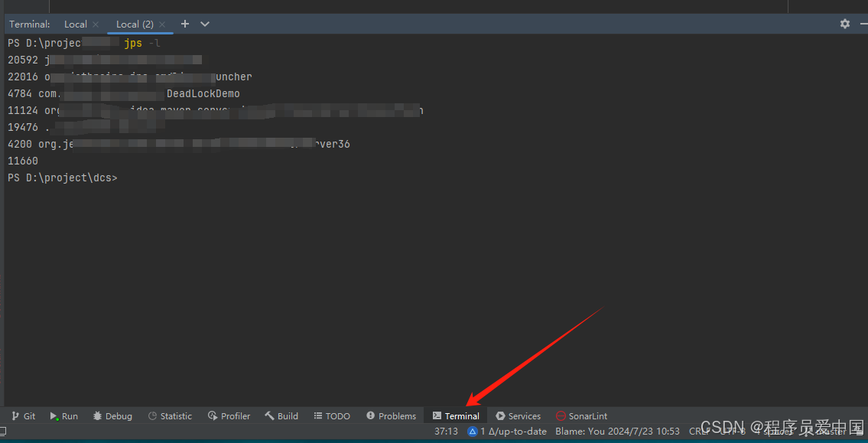The image size is (868, 443).
Task: Click the process ID 22016
Action: (x=23, y=77)
